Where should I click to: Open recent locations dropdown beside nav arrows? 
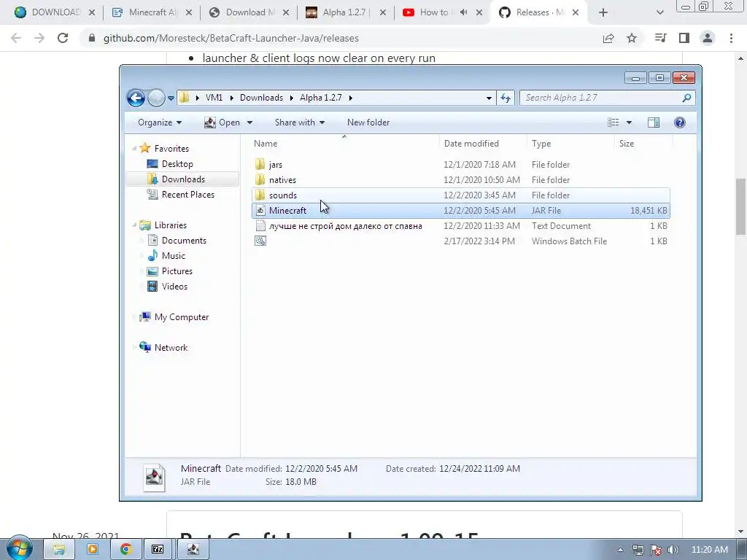point(171,98)
